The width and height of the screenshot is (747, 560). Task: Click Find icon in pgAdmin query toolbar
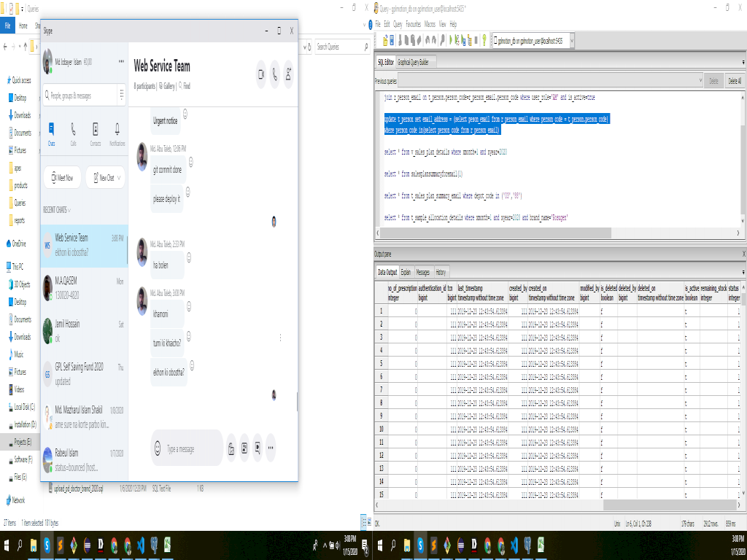[443, 41]
